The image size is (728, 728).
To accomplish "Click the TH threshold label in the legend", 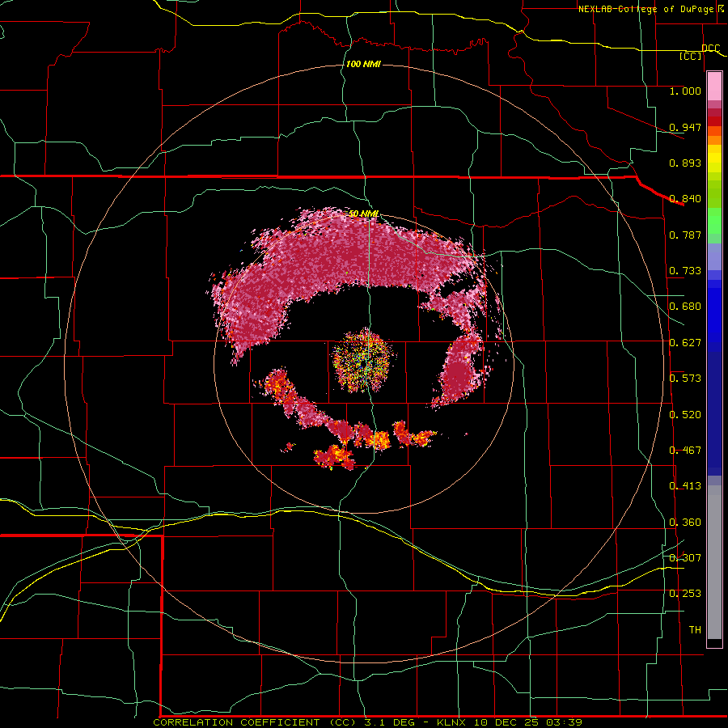I will [x=695, y=630].
